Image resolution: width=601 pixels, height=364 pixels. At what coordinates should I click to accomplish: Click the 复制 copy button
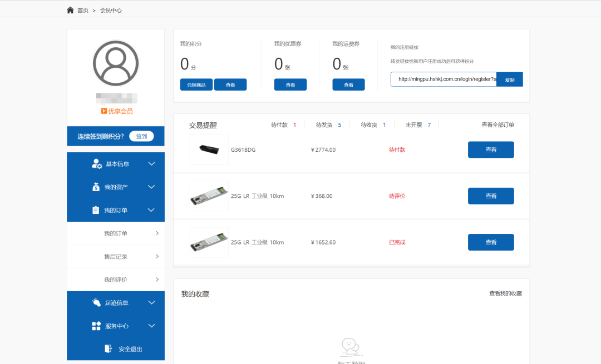[x=509, y=79]
